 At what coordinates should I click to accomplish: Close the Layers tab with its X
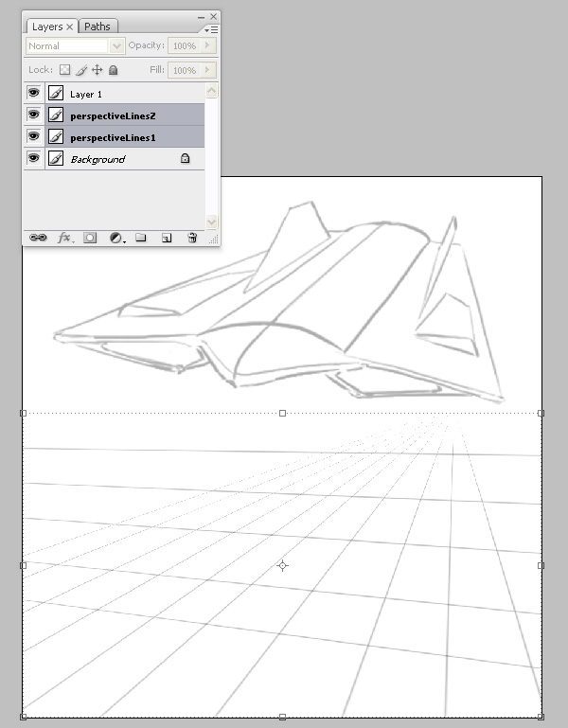(69, 27)
